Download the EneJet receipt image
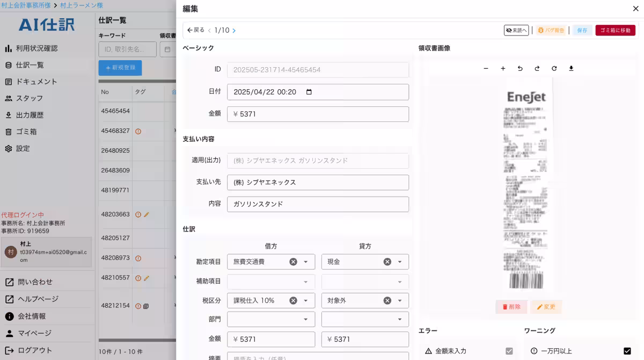 coord(572,68)
